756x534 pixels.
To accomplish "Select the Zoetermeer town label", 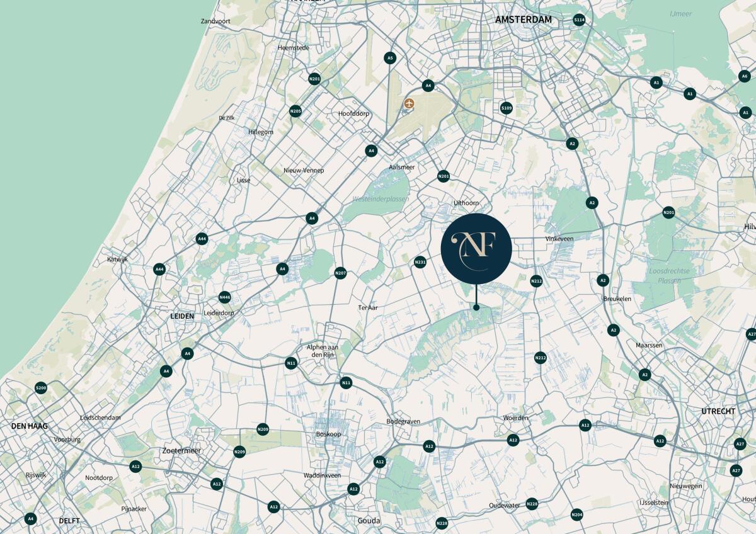I will click(x=181, y=452).
